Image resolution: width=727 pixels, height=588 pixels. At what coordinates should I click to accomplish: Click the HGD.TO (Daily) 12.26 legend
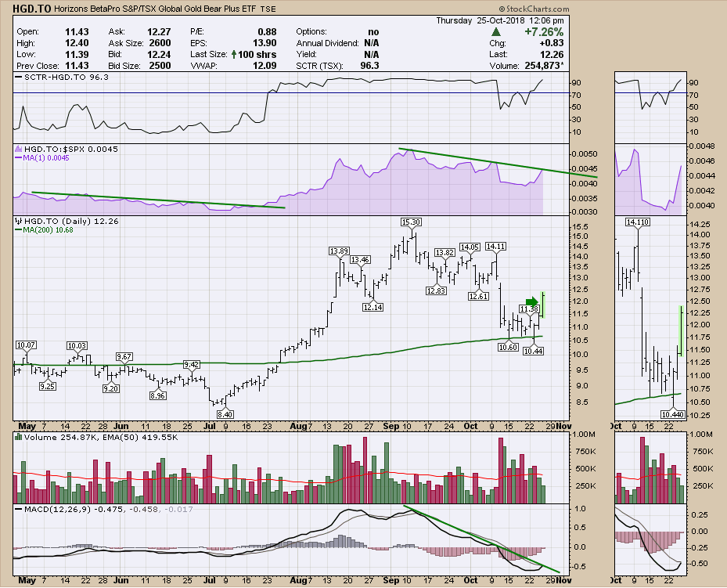click(67, 222)
